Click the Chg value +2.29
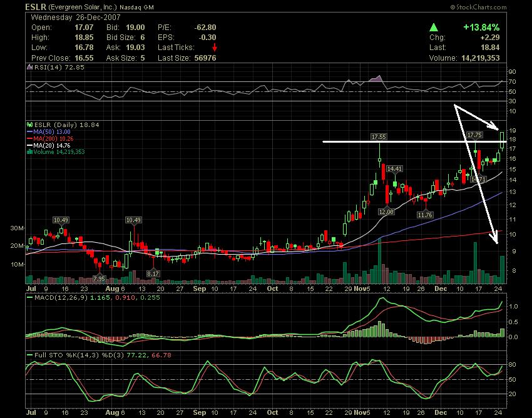This screenshot has width=532, height=418. [489, 38]
